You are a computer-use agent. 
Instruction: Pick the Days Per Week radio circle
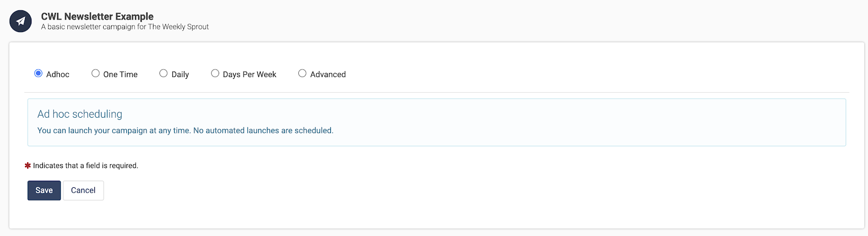tap(215, 73)
